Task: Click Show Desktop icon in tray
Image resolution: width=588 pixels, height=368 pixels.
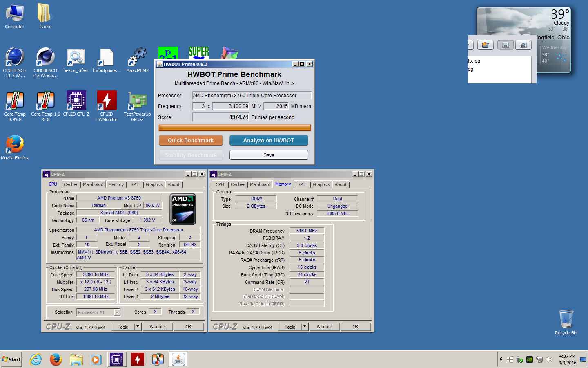Action: pyautogui.click(x=583, y=359)
